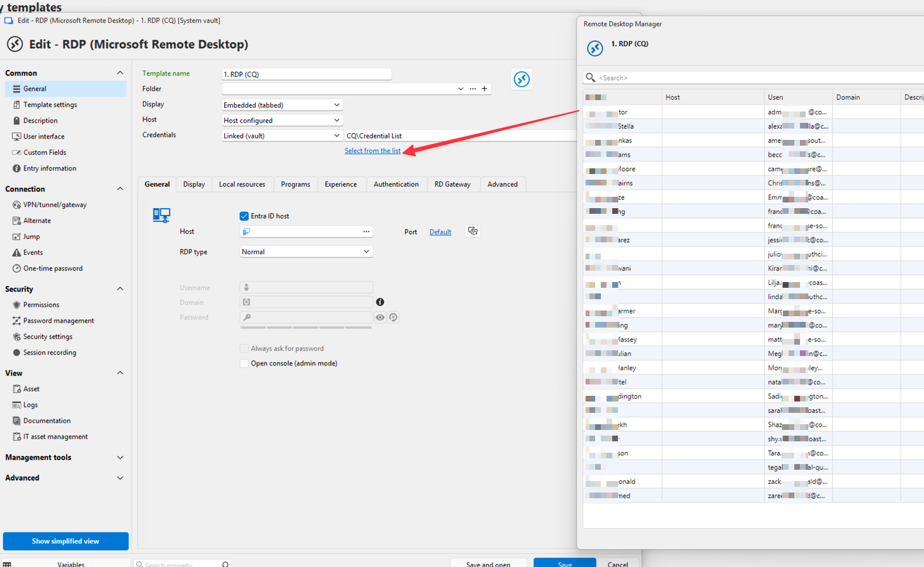Click the Default port link
This screenshot has height=567, width=924.
tap(440, 232)
